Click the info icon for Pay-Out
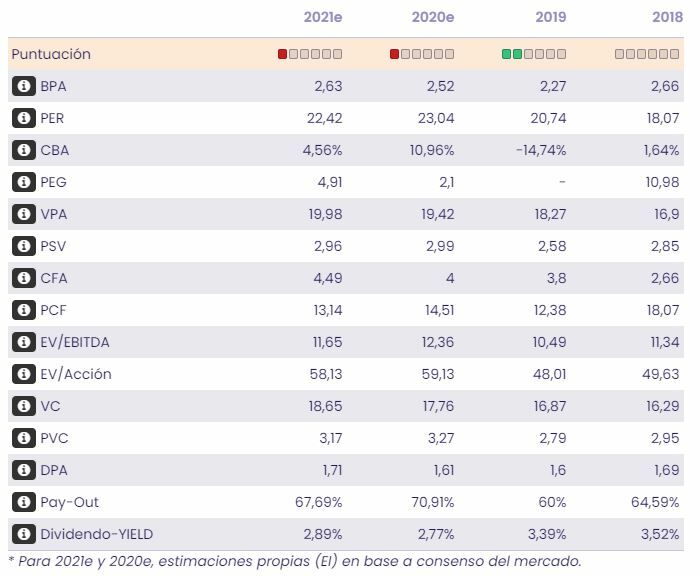 click(x=23, y=502)
